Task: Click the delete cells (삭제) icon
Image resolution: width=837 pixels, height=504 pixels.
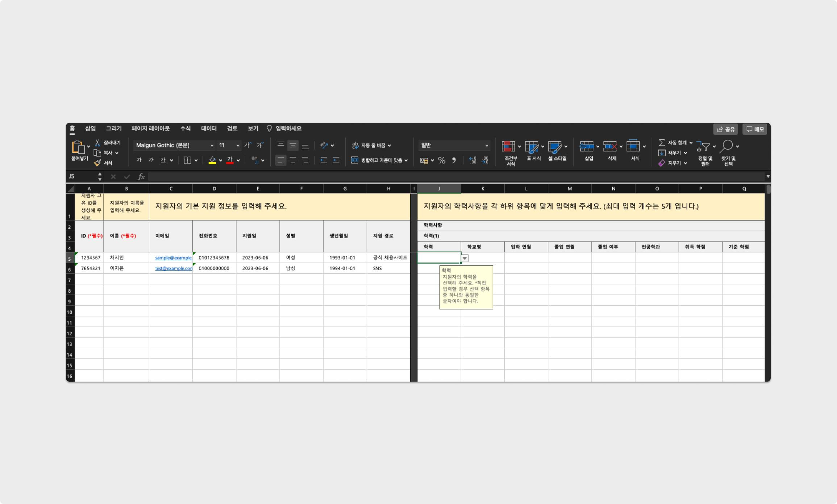Action: tap(610, 146)
